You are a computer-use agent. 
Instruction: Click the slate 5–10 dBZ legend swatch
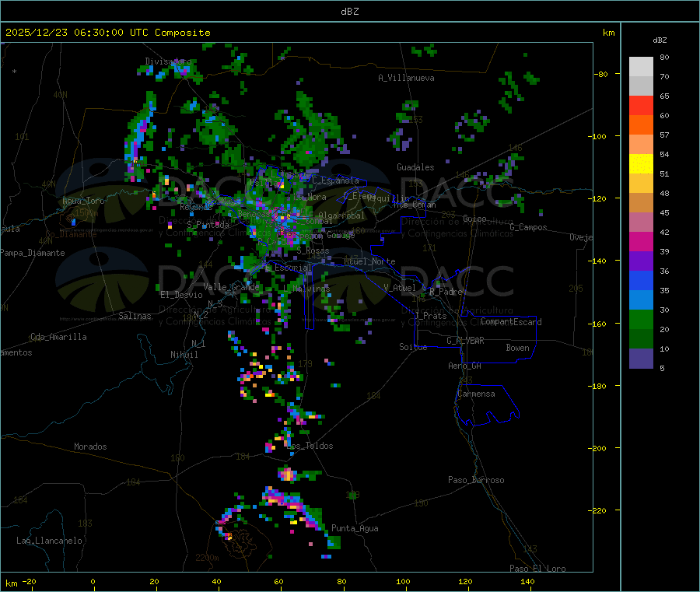click(x=641, y=359)
